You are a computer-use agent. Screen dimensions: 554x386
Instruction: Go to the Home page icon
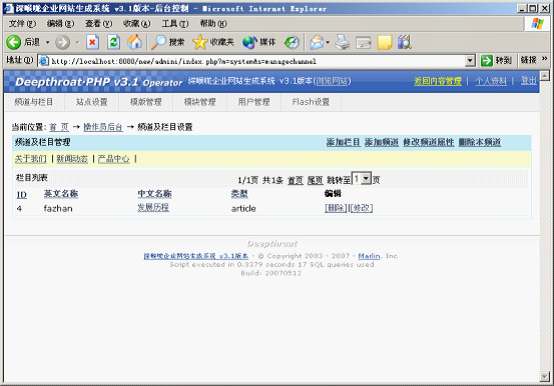click(x=135, y=42)
